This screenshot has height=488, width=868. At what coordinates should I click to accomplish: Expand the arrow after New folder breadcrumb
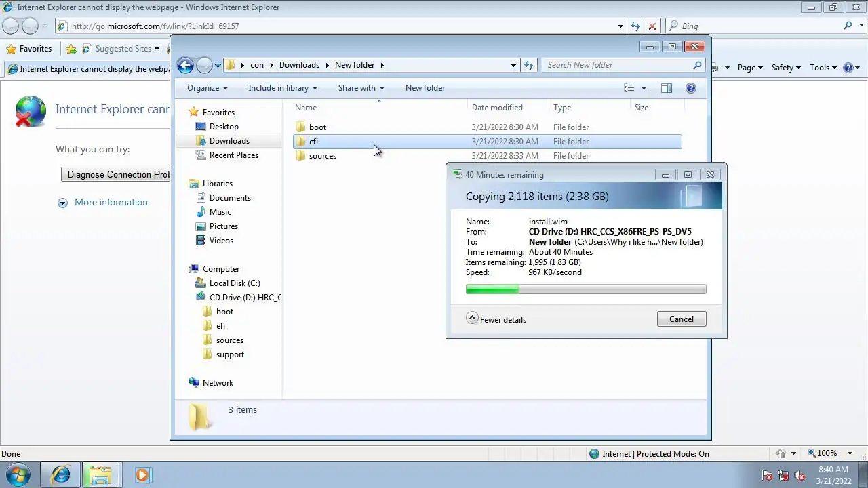click(382, 65)
